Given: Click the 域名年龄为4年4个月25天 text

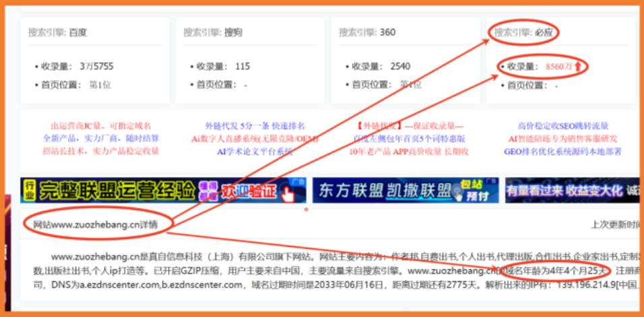Looking at the screenshot, I should point(555,271).
